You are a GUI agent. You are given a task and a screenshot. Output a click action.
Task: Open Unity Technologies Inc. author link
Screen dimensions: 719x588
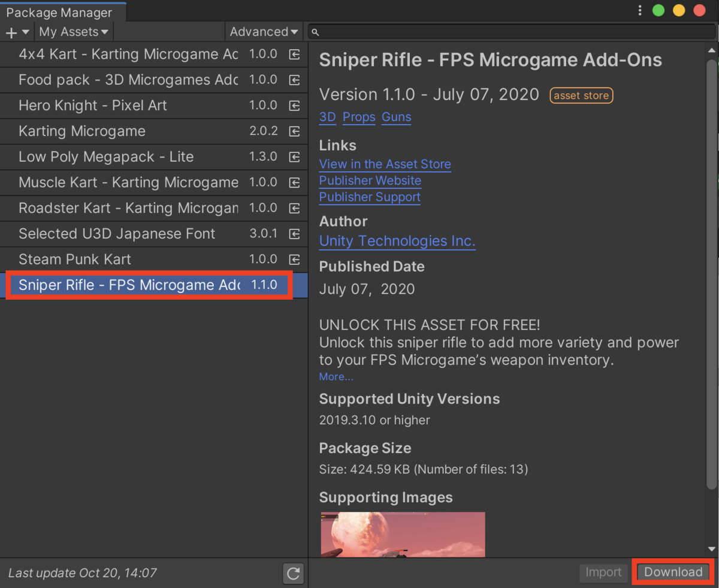click(x=397, y=242)
